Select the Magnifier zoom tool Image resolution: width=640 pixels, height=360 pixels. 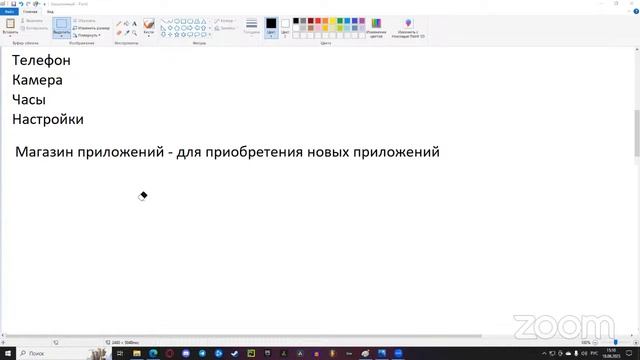[134, 33]
